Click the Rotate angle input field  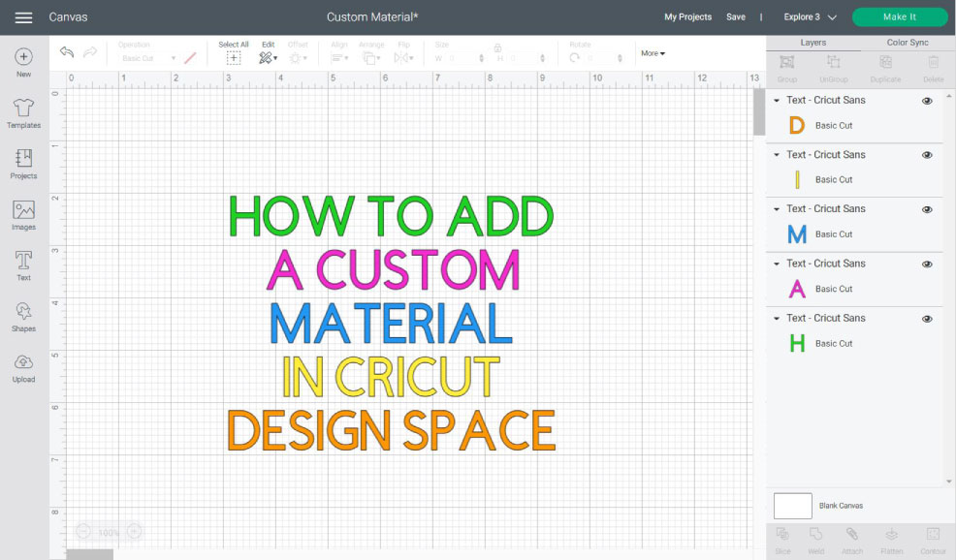(600, 58)
